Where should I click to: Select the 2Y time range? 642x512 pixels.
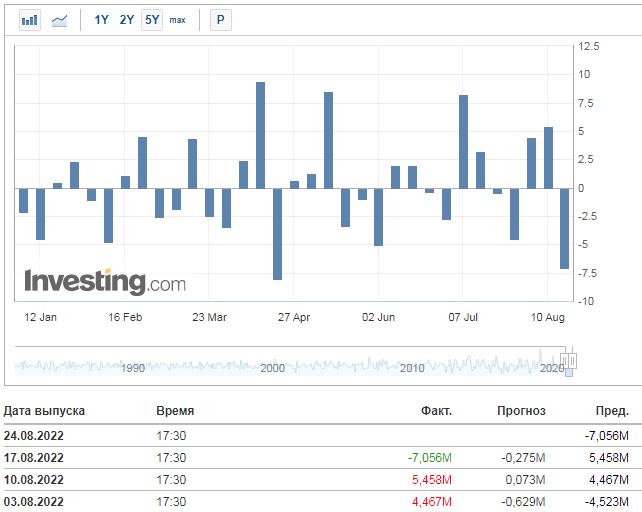127,20
